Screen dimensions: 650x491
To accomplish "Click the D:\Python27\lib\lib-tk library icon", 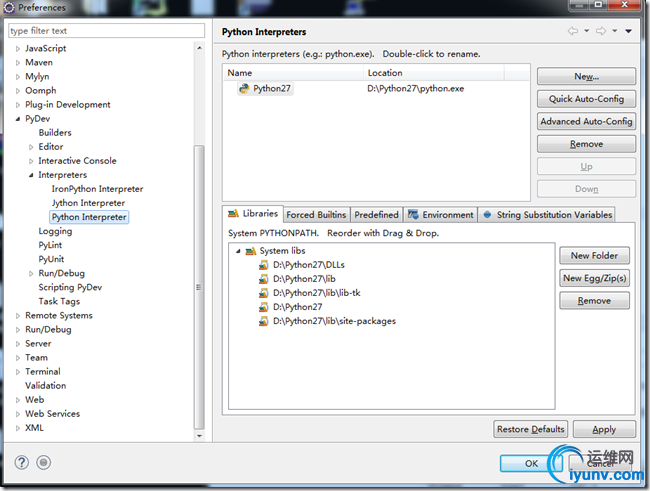I will pos(263,293).
